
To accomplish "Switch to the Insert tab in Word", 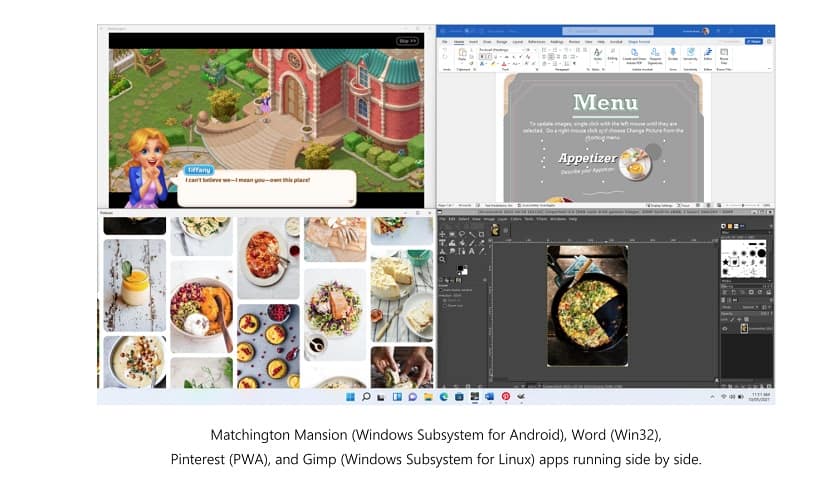I will click(x=473, y=41).
